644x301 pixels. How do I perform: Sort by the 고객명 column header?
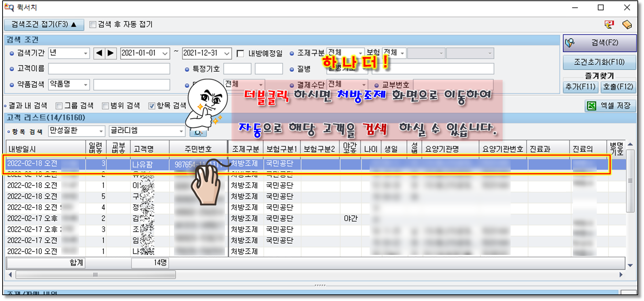(144, 149)
